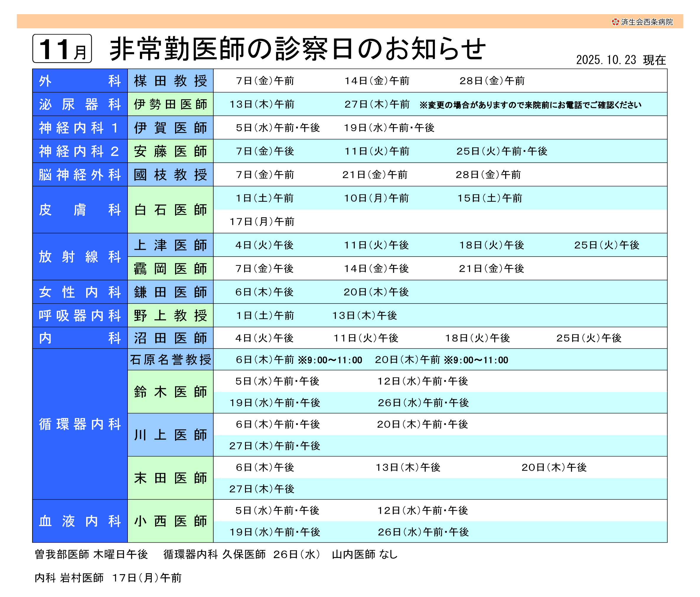This screenshot has height=597, width=700.
Task: Click 岩村医師 17日 footer note
Action: (x=108, y=578)
